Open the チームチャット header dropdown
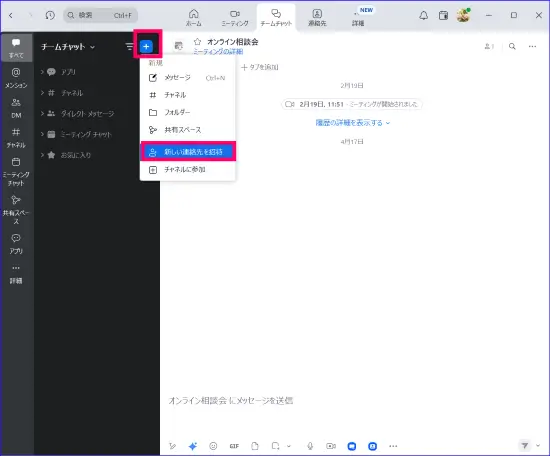The image size is (550, 456). 68,47
